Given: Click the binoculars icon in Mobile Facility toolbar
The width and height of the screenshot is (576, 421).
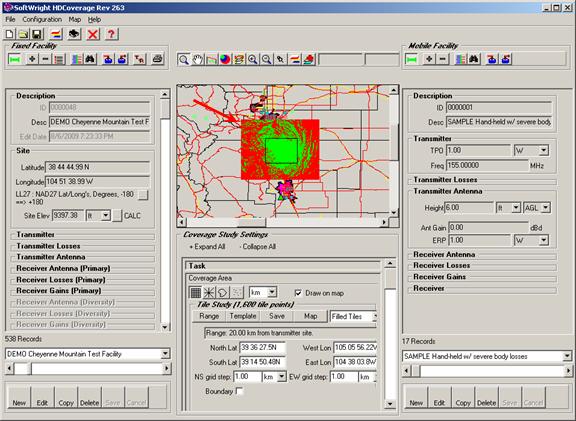Looking at the screenshot, I should (x=475, y=59).
